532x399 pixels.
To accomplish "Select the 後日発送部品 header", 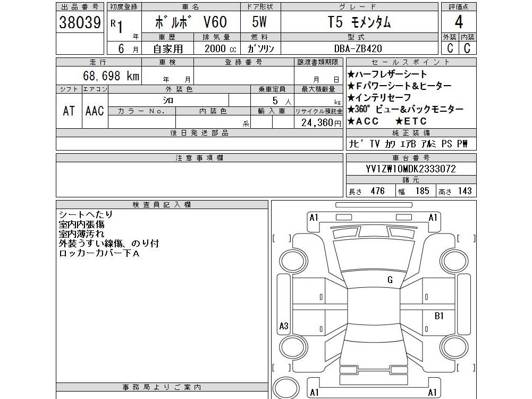I will pyautogui.click(x=199, y=133).
